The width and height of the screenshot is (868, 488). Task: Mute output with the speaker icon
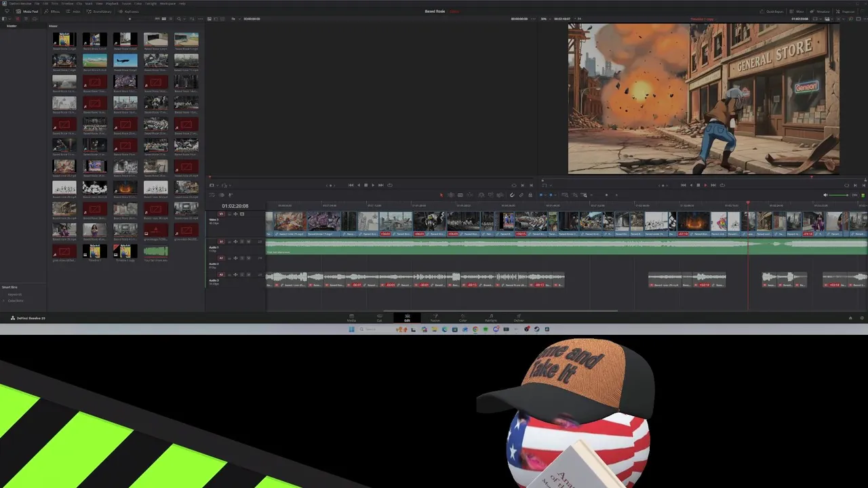825,195
